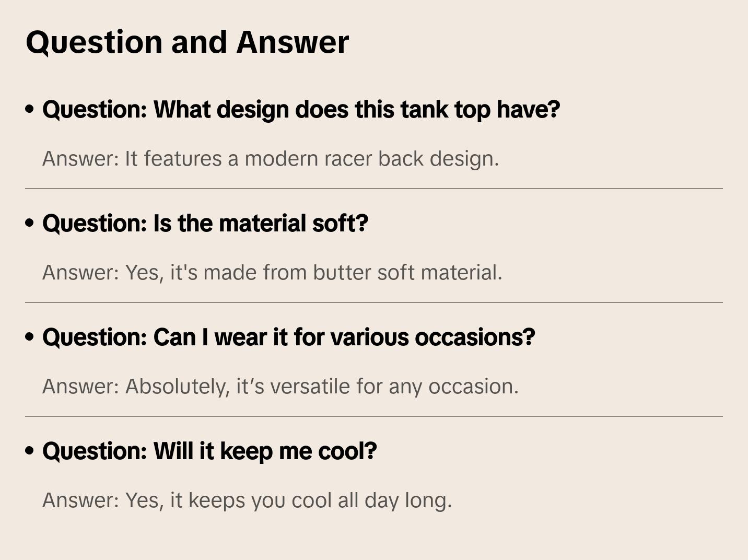This screenshot has width=748, height=560.
Task: Expand the various occasions question
Action: click(x=288, y=337)
